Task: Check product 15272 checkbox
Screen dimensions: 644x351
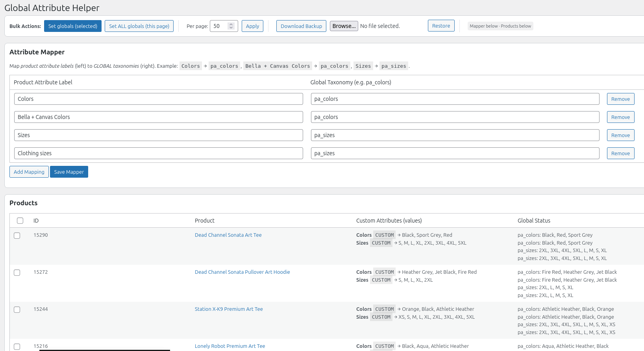Action: click(x=17, y=273)
